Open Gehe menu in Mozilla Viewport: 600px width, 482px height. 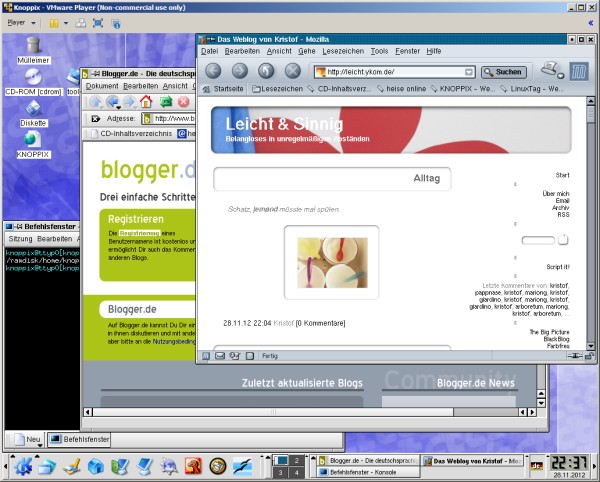307,51
